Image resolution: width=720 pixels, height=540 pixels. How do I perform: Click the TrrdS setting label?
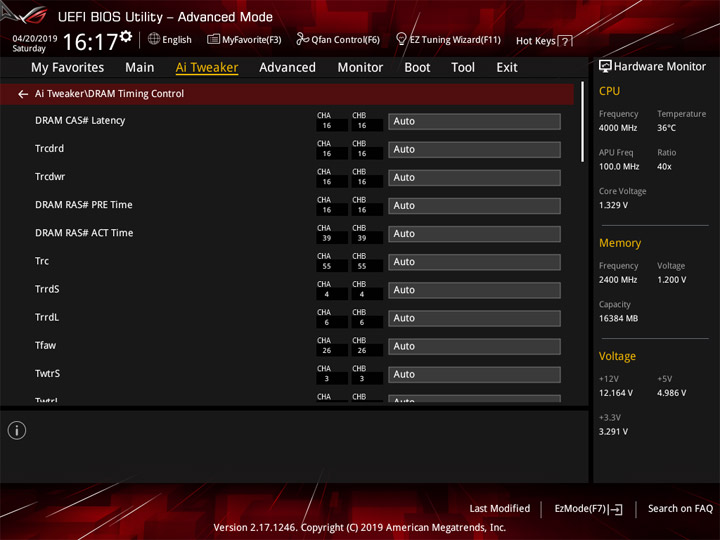point(47,289)
